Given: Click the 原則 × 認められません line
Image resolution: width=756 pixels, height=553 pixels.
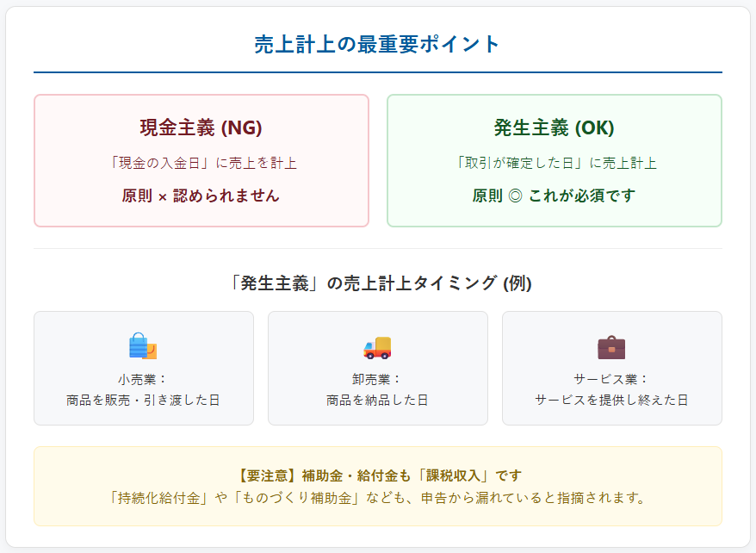Looking at the screenshot, I should coord(201,196).
